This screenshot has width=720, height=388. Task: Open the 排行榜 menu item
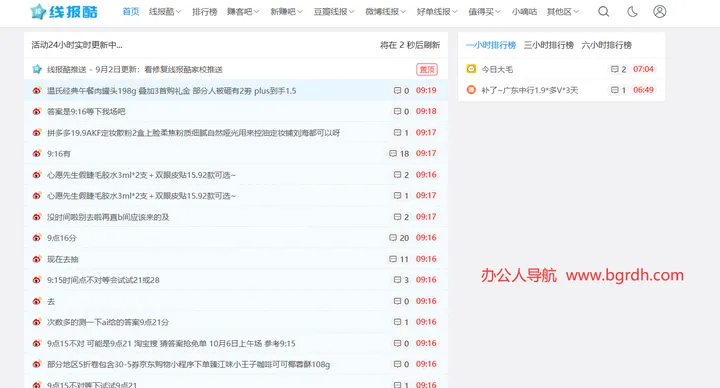click(x=204, y=12)
